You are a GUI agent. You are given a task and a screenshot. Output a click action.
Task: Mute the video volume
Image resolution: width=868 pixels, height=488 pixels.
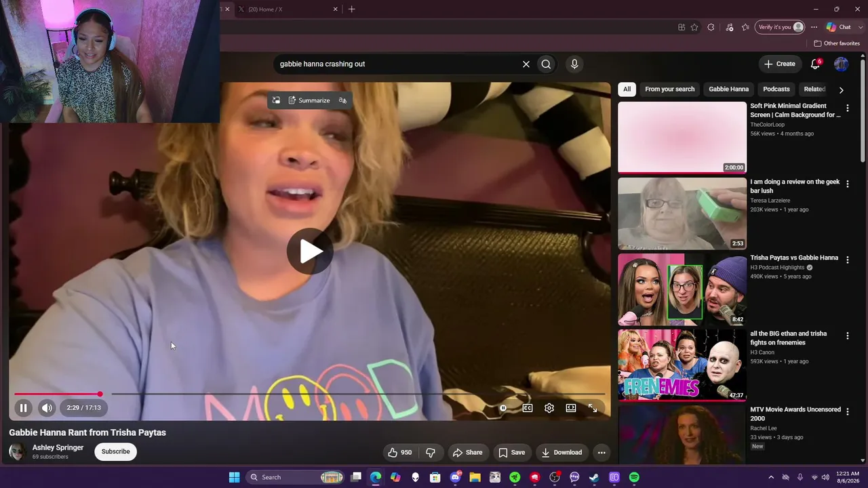47,408
